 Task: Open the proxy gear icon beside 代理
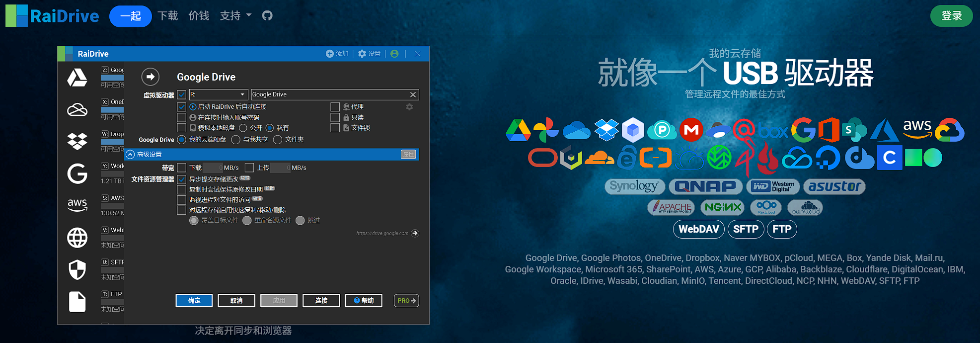[x=409, y=107]
